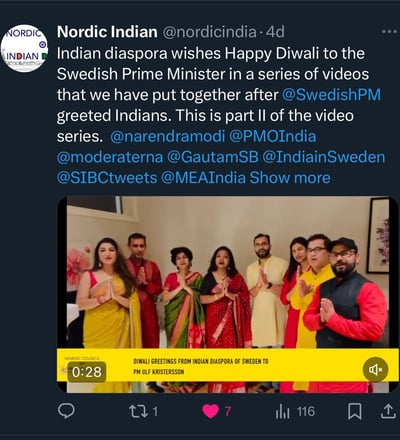
Task: Click the 0:28 video duration badge
Action: (x=87, y=372)
